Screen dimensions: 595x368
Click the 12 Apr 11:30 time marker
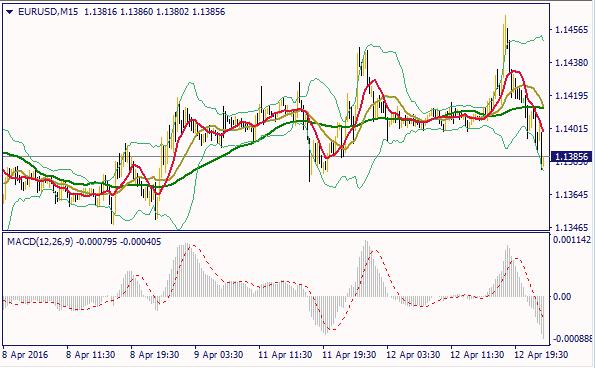[x=477, y=355]
